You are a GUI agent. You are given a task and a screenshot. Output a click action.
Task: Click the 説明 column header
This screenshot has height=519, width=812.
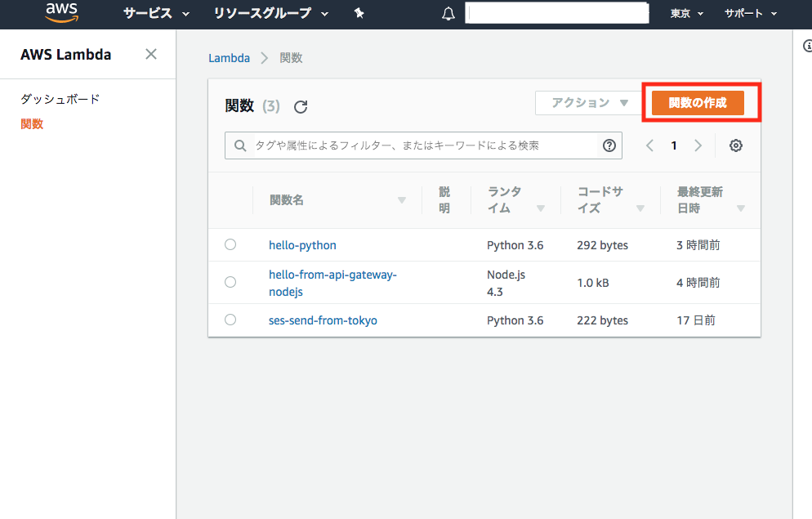[444, 200]
